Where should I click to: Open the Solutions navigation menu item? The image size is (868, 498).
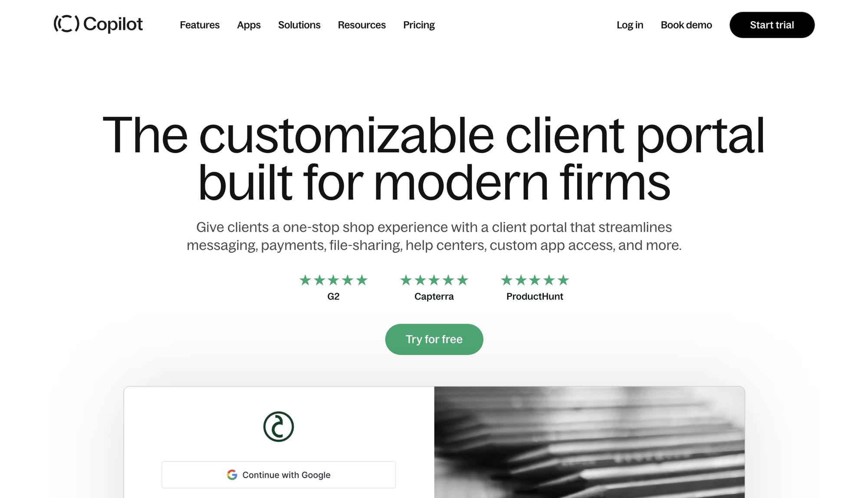click(299, 24)
